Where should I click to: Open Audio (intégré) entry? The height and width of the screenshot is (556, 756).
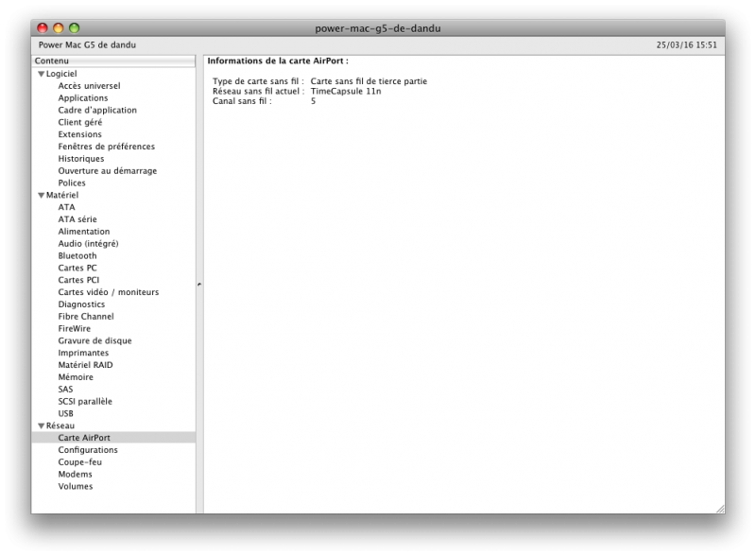88,244
